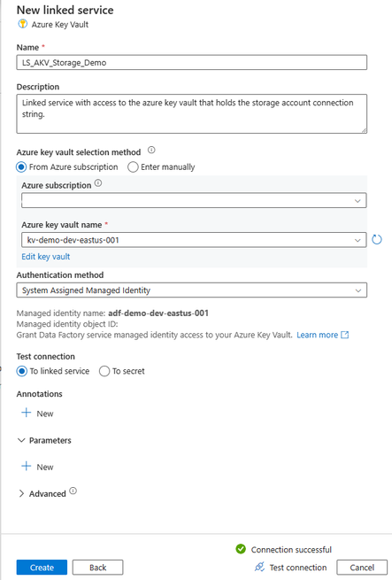Screen dimensions: 392x580
Task: Choose From Azure subscription radio button
Action: [x=21, y=167]
